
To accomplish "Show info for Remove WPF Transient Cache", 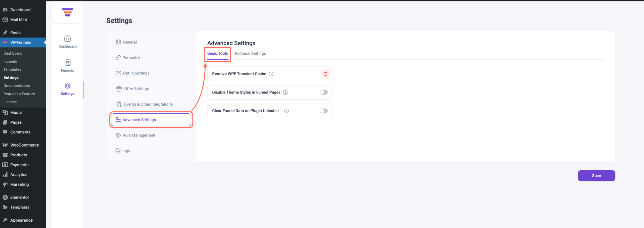I will (271, 74).
